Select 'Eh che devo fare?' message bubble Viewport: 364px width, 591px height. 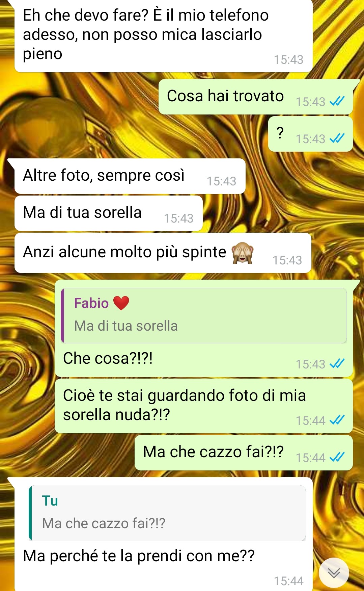coord(163,35)
